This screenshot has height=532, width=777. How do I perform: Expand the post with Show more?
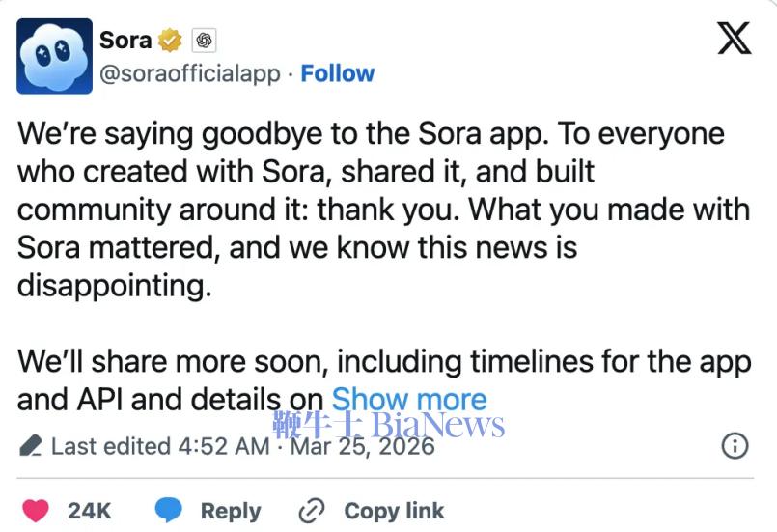pyautogui.click(x=409, y=399)
